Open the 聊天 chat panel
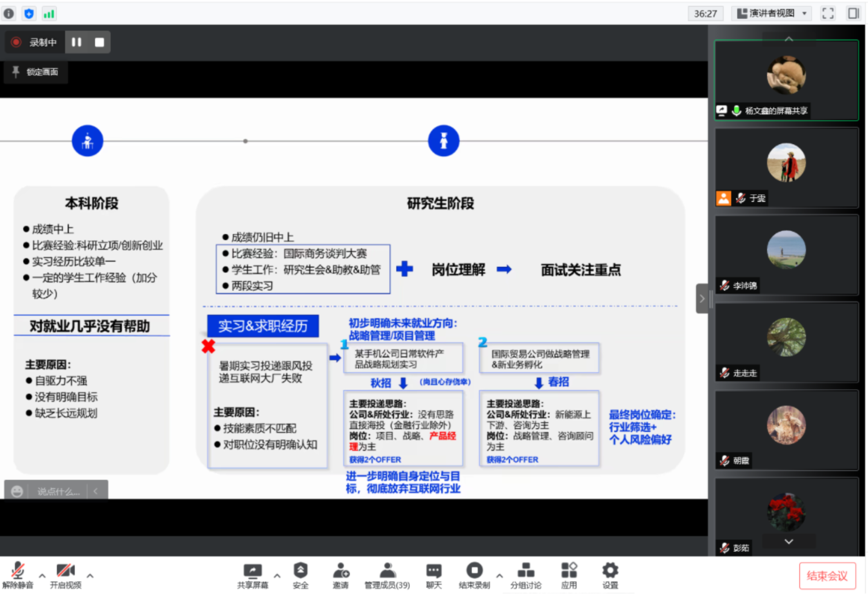 (x=433, y=575)
